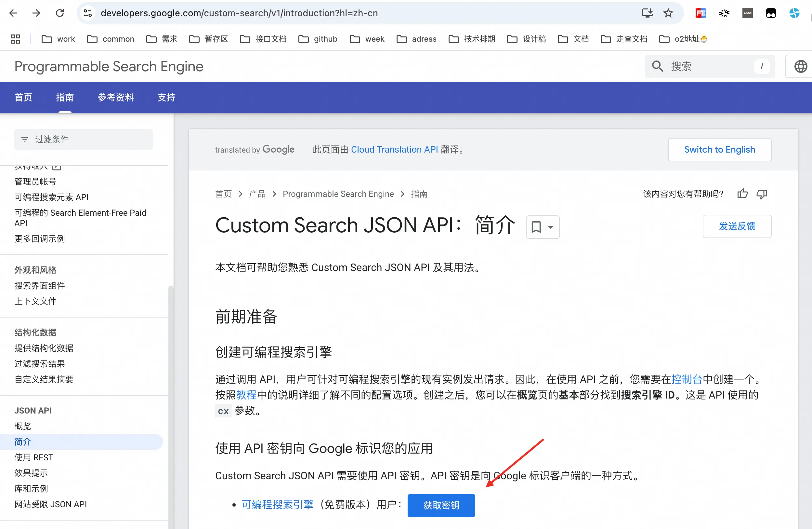Open the 支持 navigation tab
Viewport: 812px width, 529px height.
point(166,97)
